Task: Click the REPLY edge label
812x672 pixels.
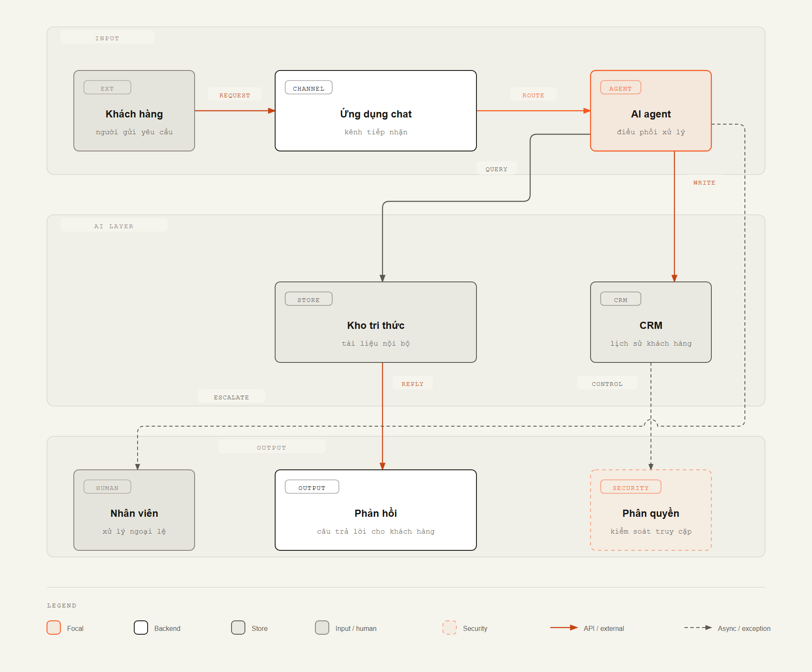Action: tap(413, 383)
